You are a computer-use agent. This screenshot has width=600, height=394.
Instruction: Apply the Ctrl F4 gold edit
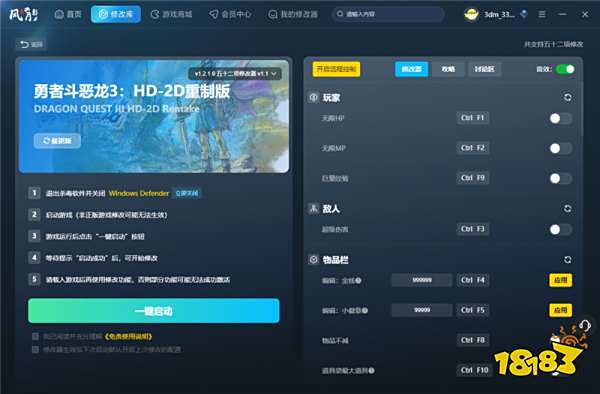pyautogui.click(x=561, y=280)
